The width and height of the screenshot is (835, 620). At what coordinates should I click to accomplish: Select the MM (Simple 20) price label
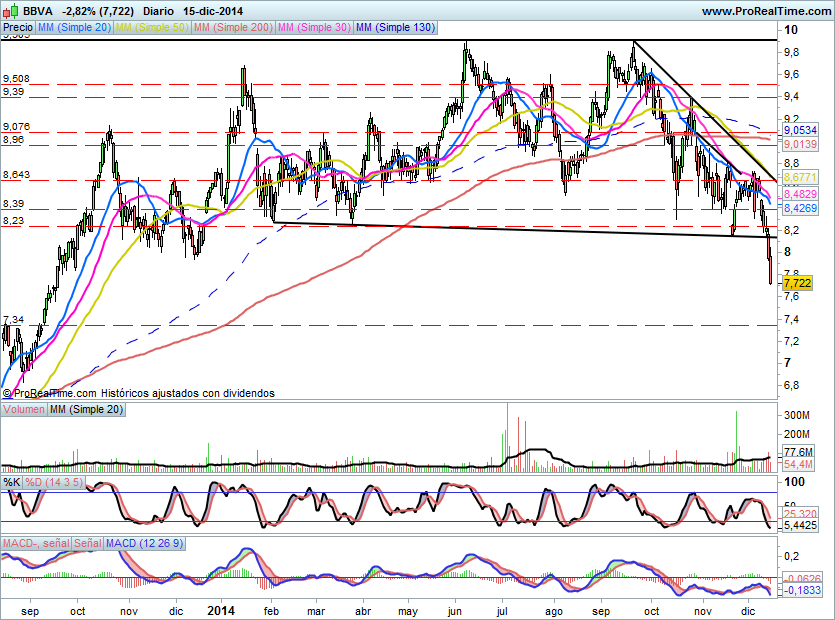(x=74, y=27)
